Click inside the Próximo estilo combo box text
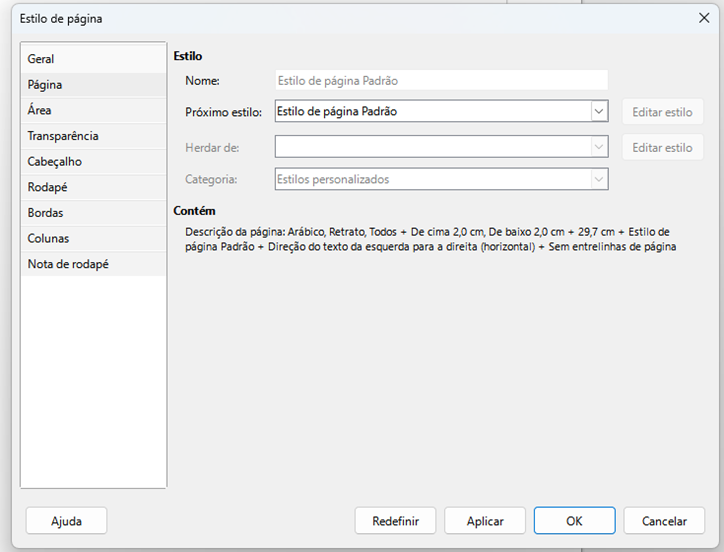 click(430, 112)
